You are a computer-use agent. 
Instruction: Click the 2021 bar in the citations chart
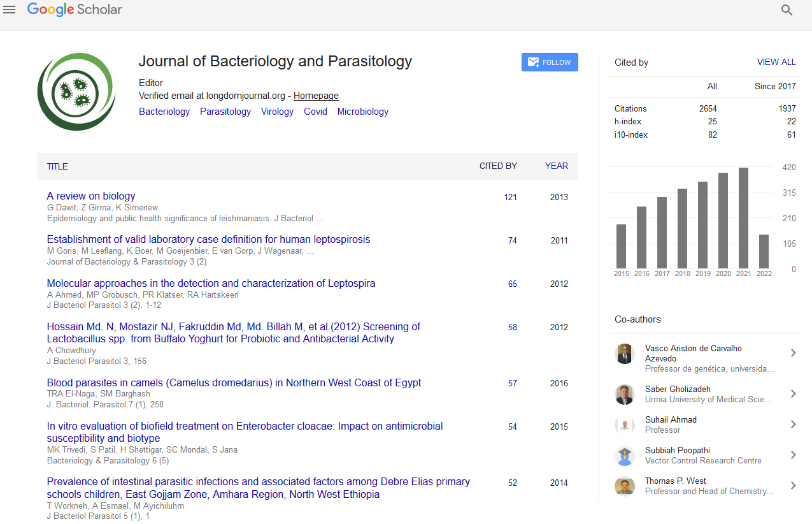tap(743, 218)
